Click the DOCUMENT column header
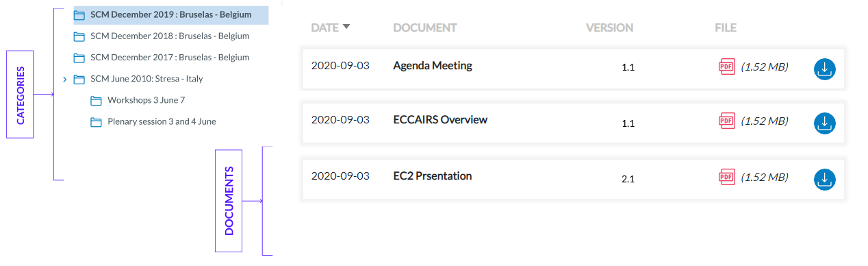This screenshot has height=266, width=868. (425, 28)
